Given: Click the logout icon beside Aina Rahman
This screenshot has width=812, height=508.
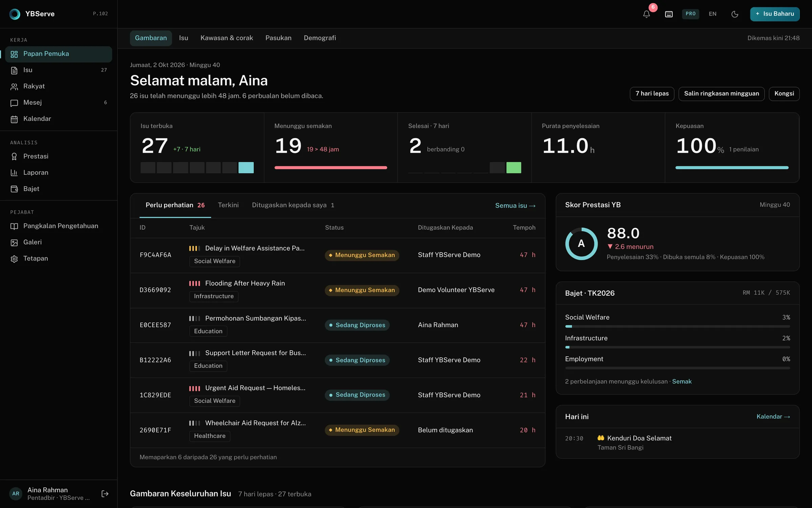Looking at the screenshot, I should [105, 494].
